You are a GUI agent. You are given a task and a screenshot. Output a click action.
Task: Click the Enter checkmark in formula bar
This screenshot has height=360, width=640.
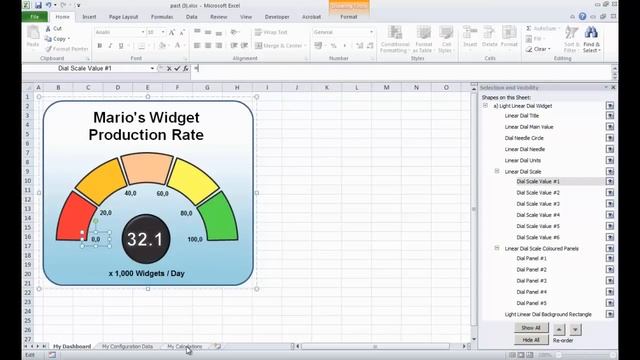tap(177, 69)
